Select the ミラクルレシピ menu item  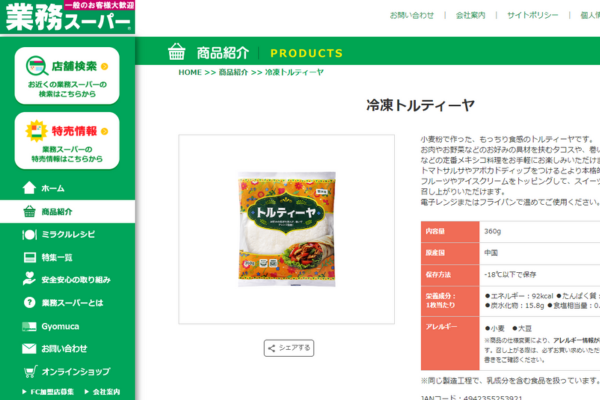(x=67, y=235)
